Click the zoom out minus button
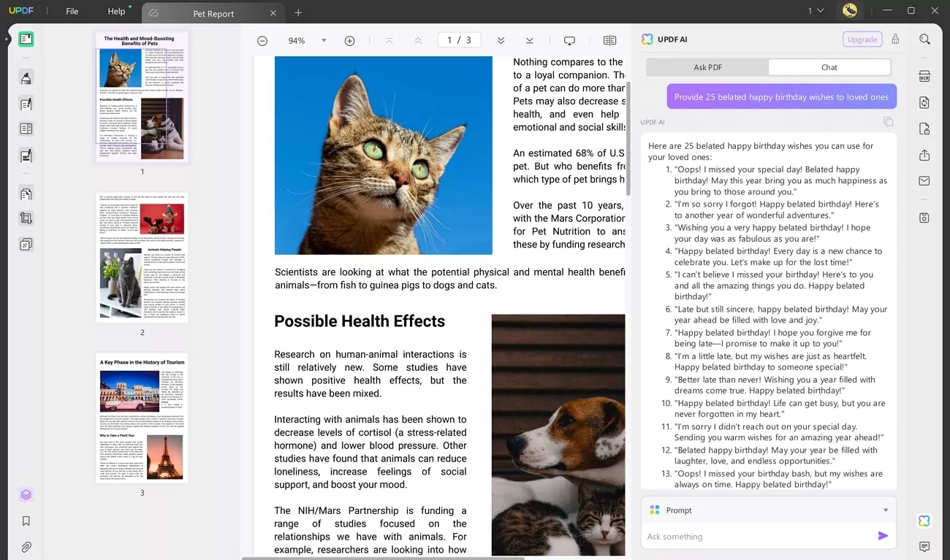The width and height of the screenshot is (950, 560). coord(262,41)
